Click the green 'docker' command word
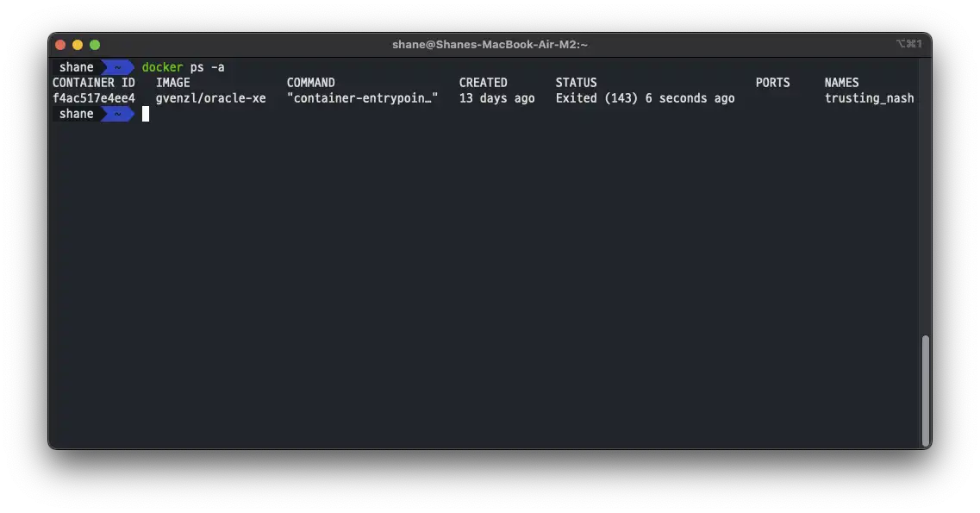This screenshot has height=513, width=980. click(x=163, y=67)
